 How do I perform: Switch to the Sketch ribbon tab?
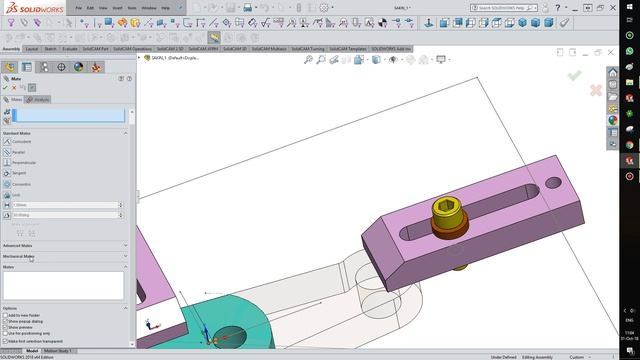[x=51, y=49]
